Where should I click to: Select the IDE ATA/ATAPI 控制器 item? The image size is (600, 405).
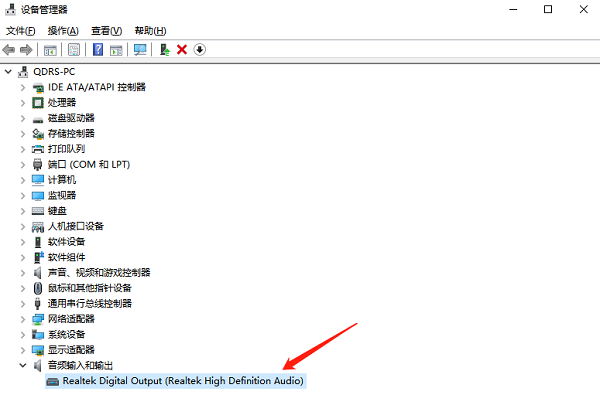[x=97, y=87]
